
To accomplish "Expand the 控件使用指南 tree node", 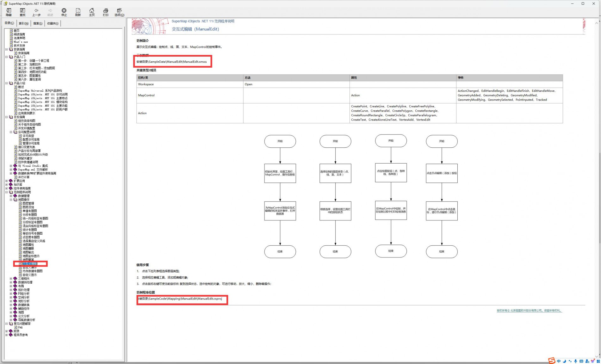I will (6, 188).
